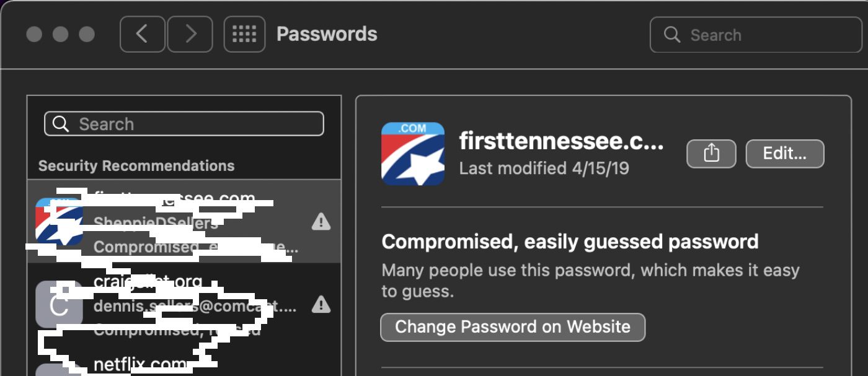Click the firsttennessee.com title in detail pane

coord(561,142)
